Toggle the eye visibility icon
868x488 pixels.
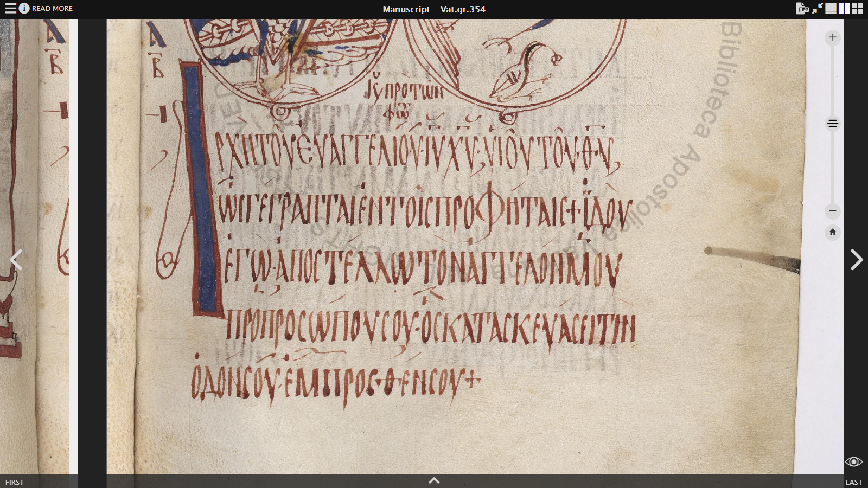point(854,461)
